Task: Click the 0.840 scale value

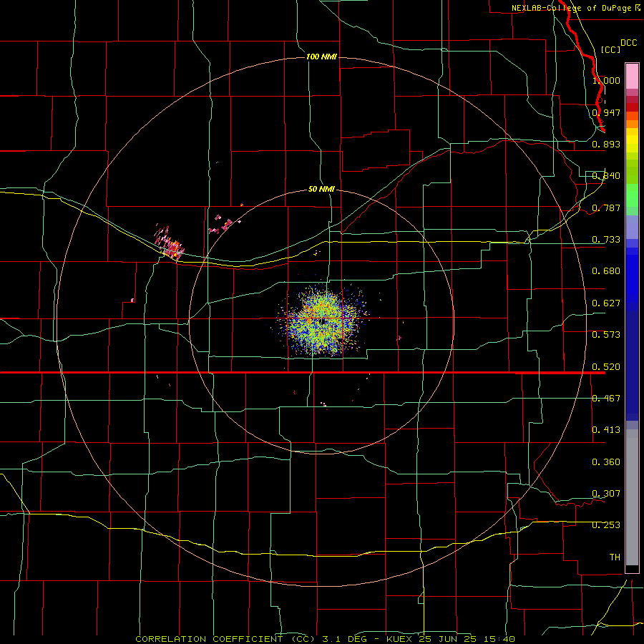Action: [x=606, y=176]
